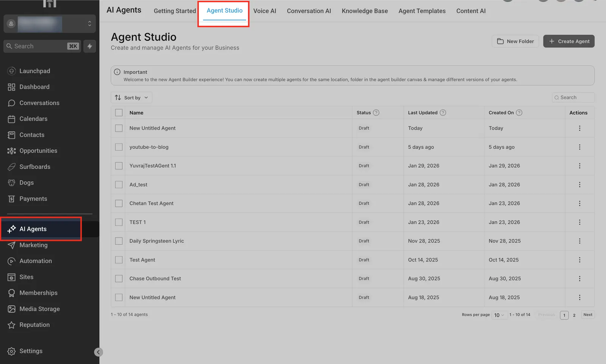Open the Sort by dropdown
Viewport: 606px width, 364px height.
pos(131,98)
